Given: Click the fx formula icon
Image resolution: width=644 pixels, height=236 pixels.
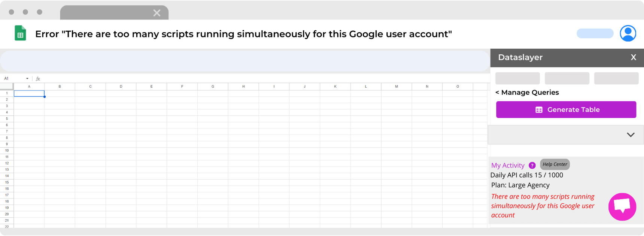Looking at the screenshot, I should coord(38,79).
